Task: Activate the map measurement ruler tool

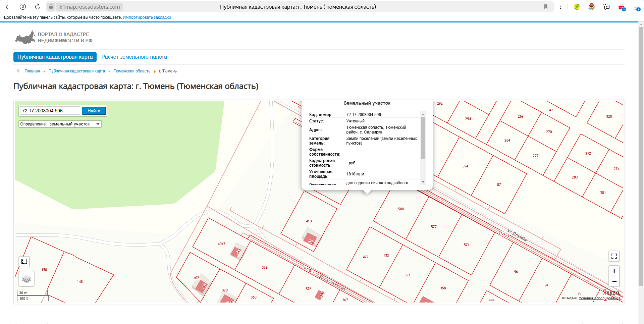Action: click(x=24, y=262)
